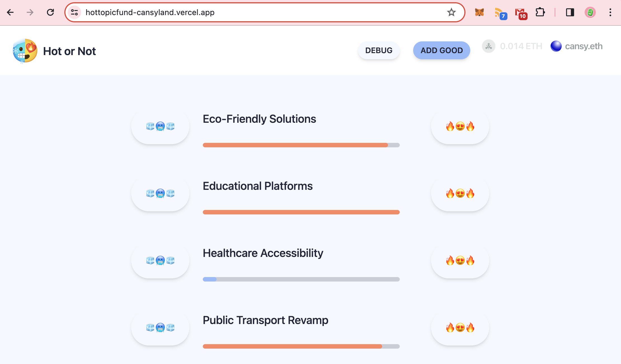Toggle the browser side panel

pos(570,12)
